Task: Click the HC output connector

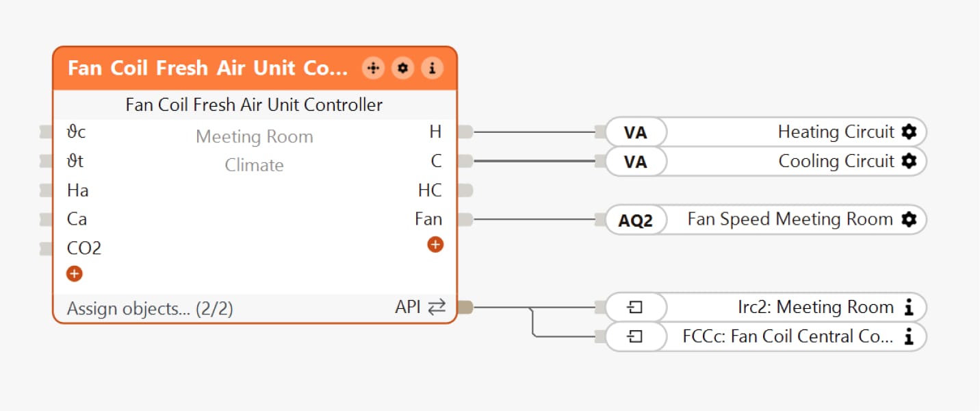Action: pos(465,190)
